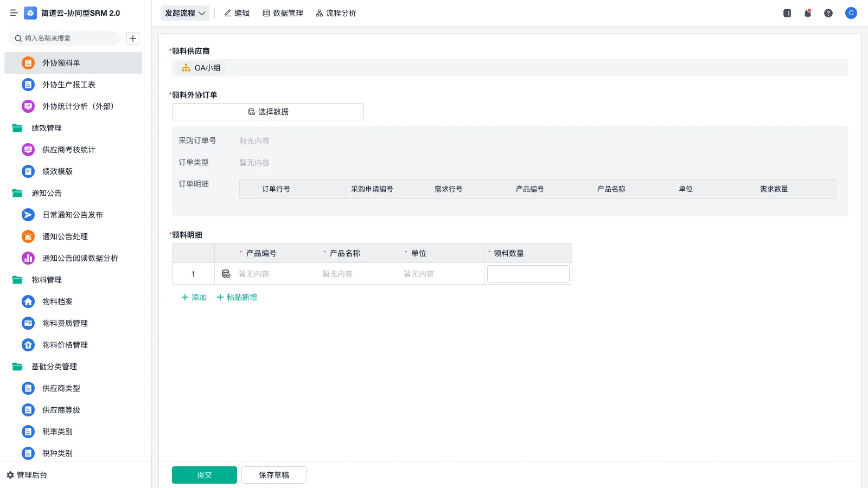
Task: Click the 简道云 app logo icon
Action: click(x=30, y=13)
